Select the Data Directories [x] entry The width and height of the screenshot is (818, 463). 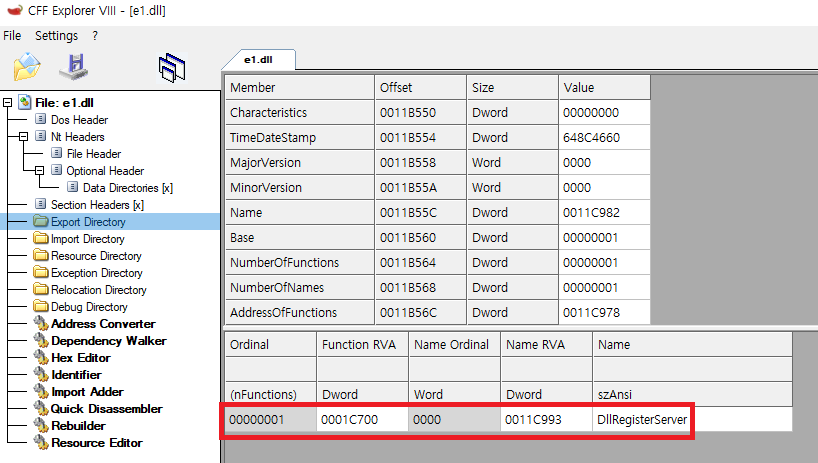pyautogui.click(x=128, y=188)
